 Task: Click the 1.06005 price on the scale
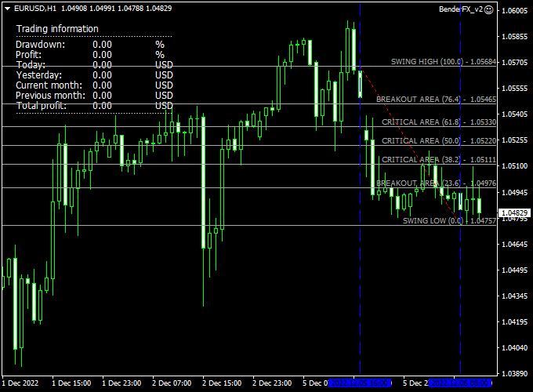tap(514, 11)
